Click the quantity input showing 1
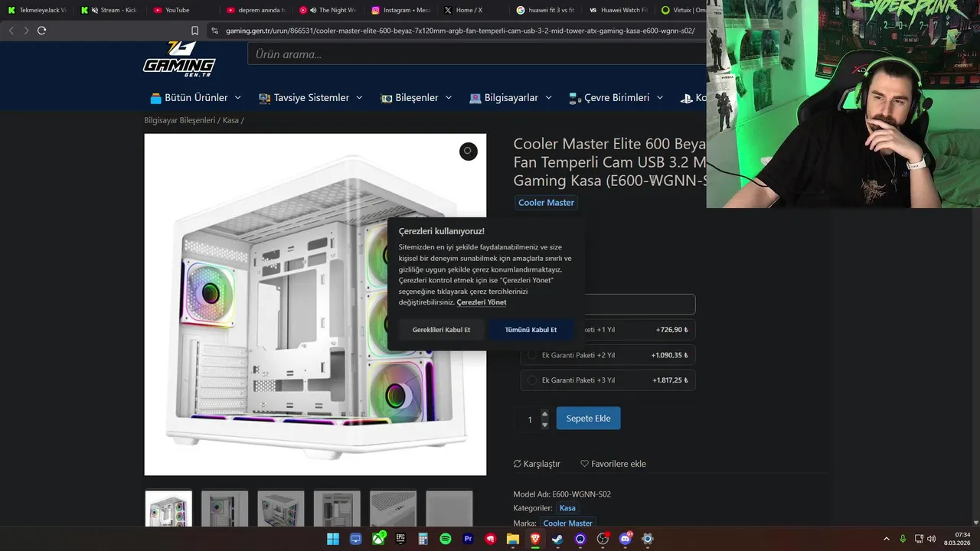 point(529,419)
